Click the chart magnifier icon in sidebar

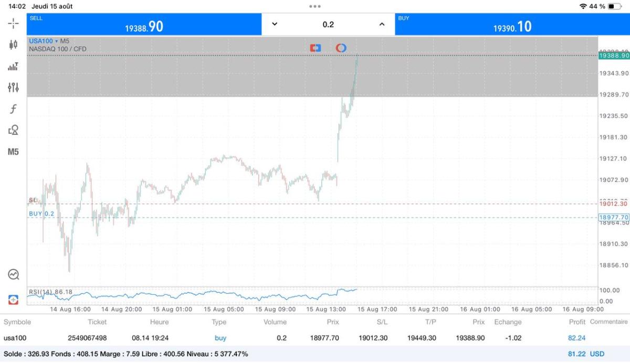(13, 274)
